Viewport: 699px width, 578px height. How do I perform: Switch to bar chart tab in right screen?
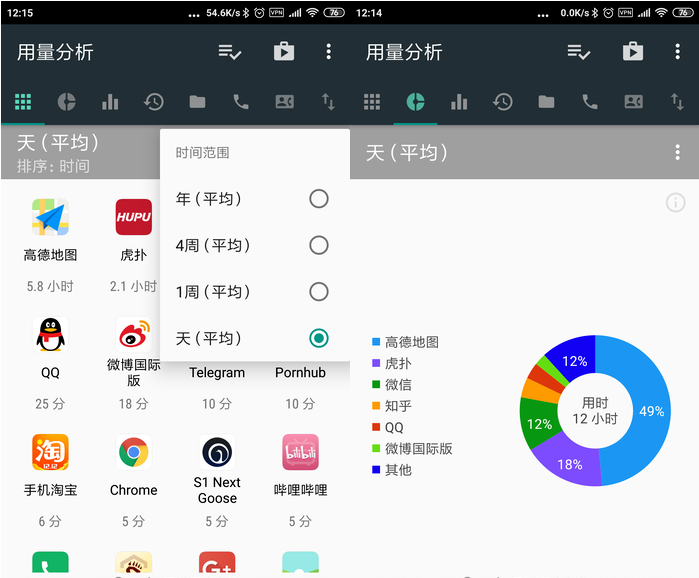click(459, 102)
